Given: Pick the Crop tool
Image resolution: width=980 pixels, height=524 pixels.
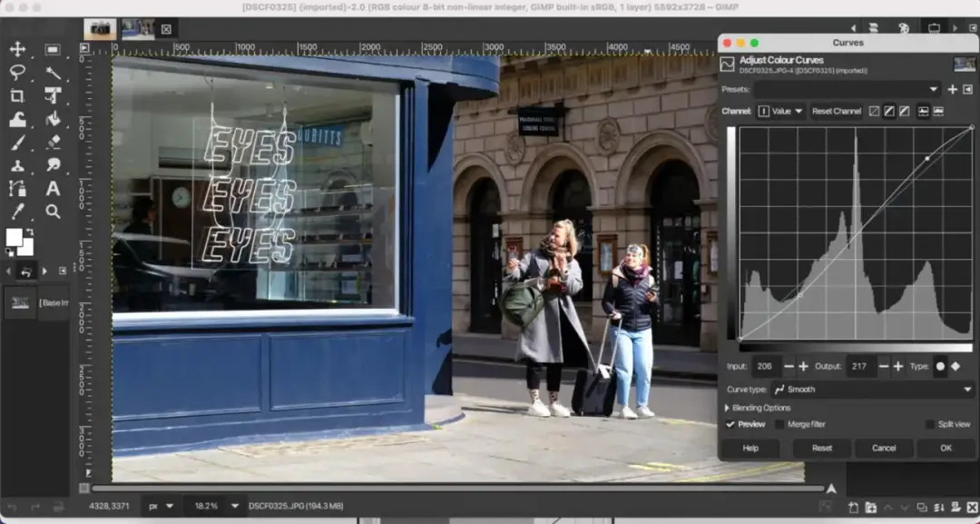Looking at the screenshot, I should tap(17, 96).
